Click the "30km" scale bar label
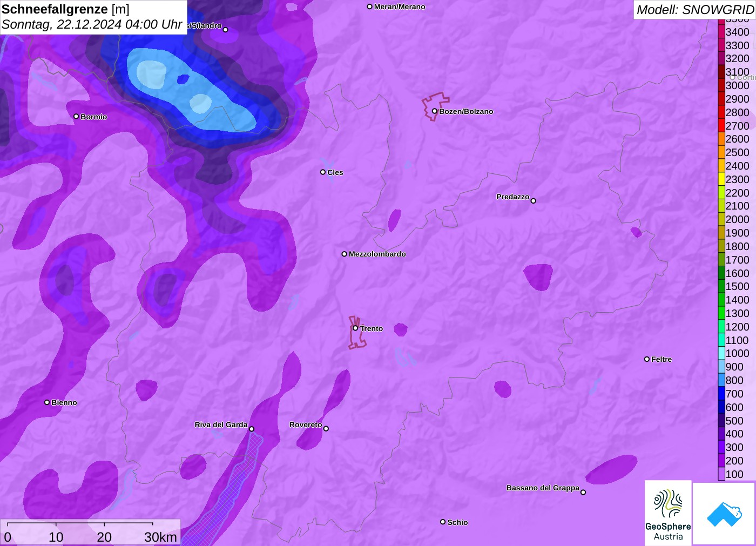 (160, 537)
